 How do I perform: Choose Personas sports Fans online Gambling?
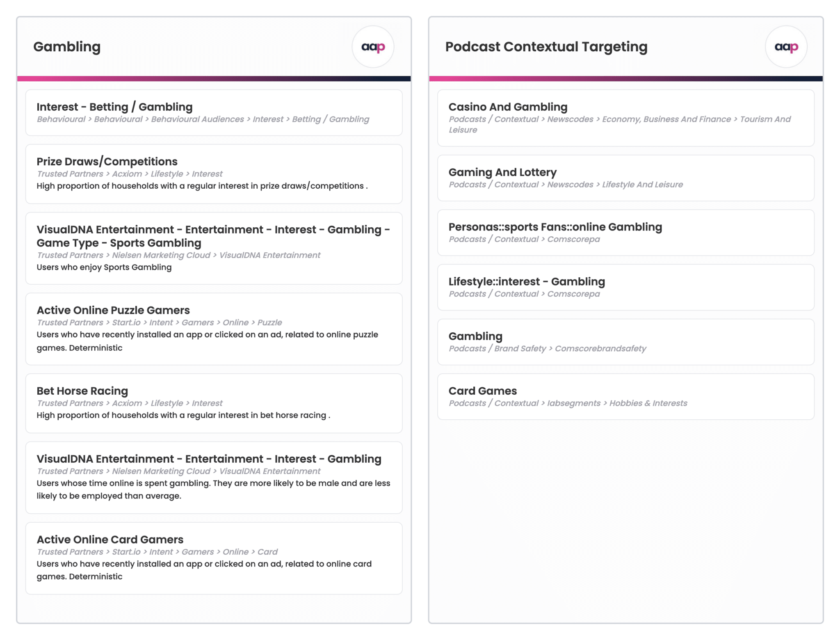point(625,233)
